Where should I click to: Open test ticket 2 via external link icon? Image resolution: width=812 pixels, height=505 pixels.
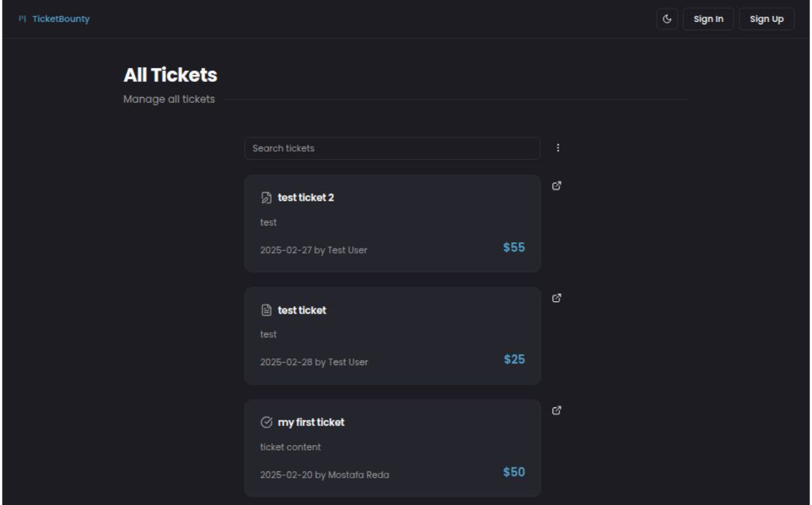(557, 185)
